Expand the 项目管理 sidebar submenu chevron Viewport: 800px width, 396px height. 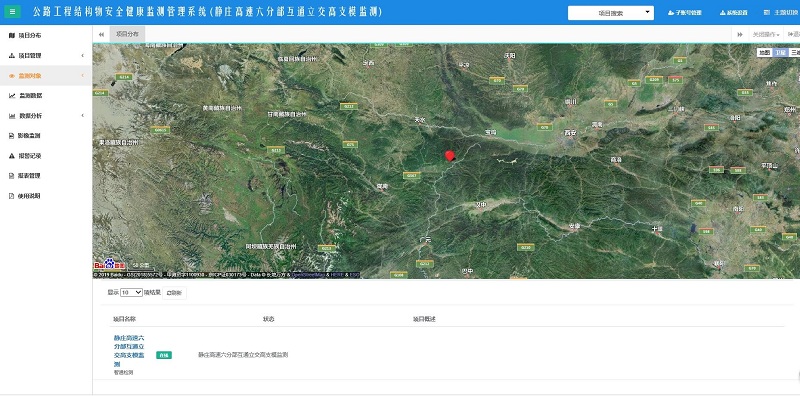tap(83, 56)
